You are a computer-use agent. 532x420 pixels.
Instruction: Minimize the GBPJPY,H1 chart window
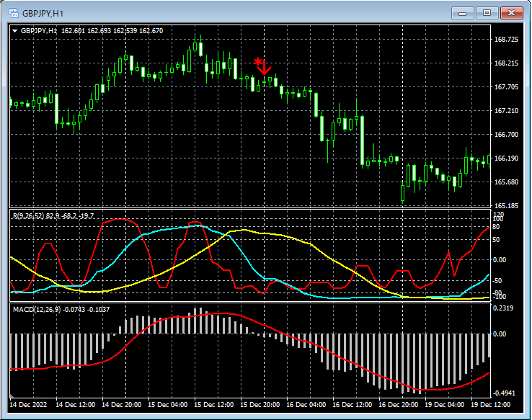click(x=463, y=13)
